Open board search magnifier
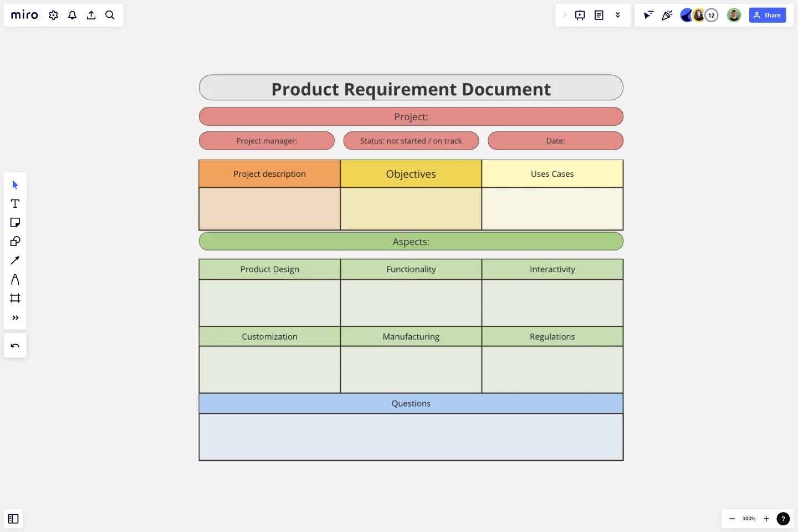Screen dimensions: 798x532 (x=110, y=15)
